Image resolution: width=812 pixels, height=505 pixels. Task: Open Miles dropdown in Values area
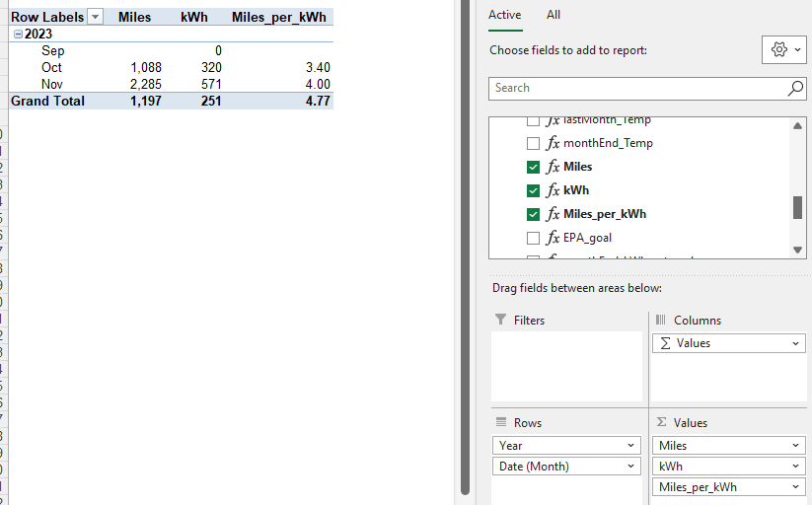795,446
